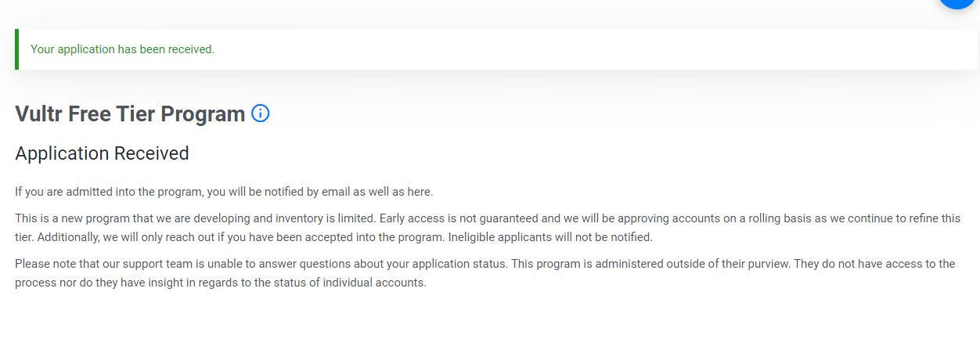The height and width of the screenshot is (346, 980).
Task: Click the green accent bar on the notification
Action: click(16, 49)
